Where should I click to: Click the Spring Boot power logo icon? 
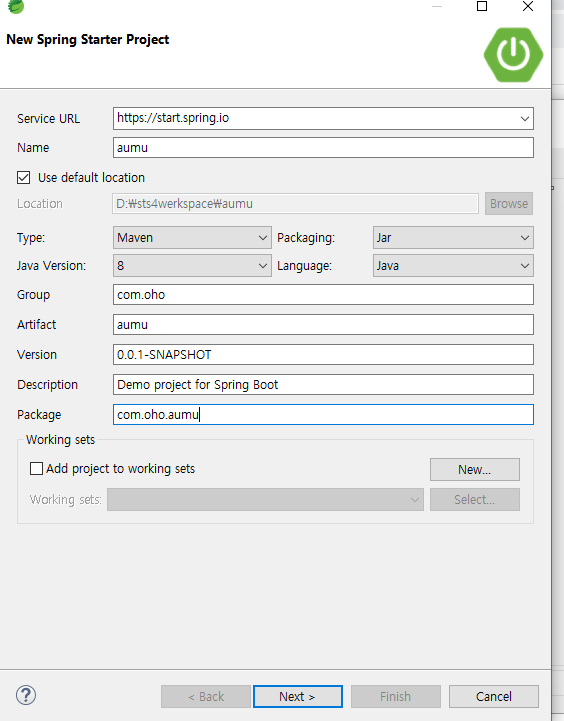click(x=513, y=55)
